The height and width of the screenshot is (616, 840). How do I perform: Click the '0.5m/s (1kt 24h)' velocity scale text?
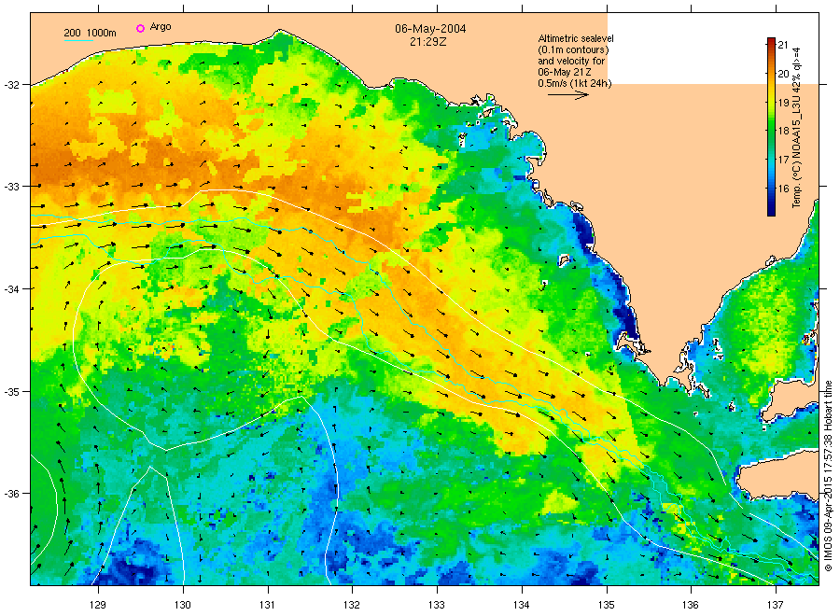[574, 83]
